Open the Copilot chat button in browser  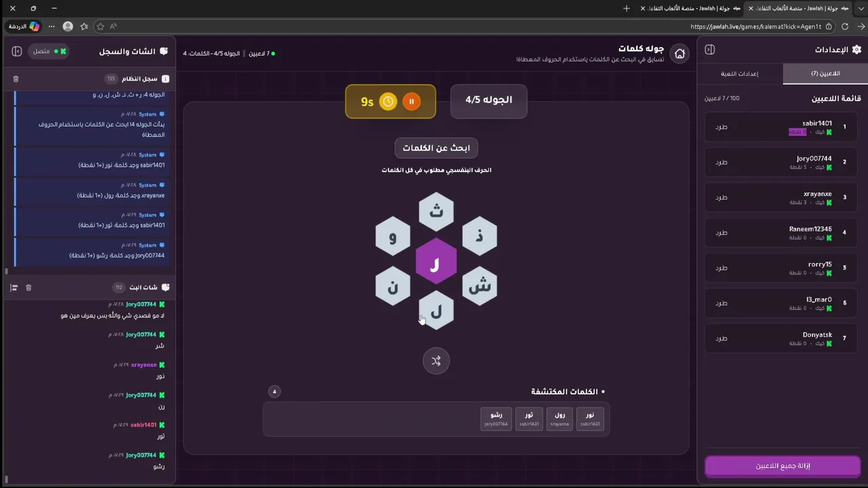click(24, 26)
